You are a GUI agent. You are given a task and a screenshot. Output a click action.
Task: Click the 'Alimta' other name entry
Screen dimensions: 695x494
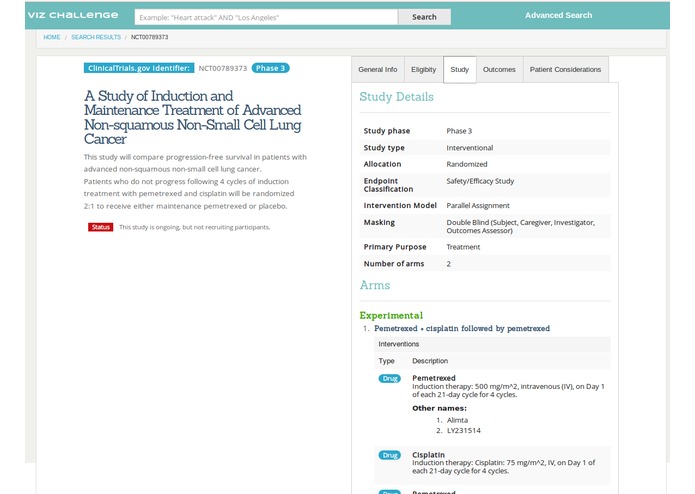tap(457, 420)
